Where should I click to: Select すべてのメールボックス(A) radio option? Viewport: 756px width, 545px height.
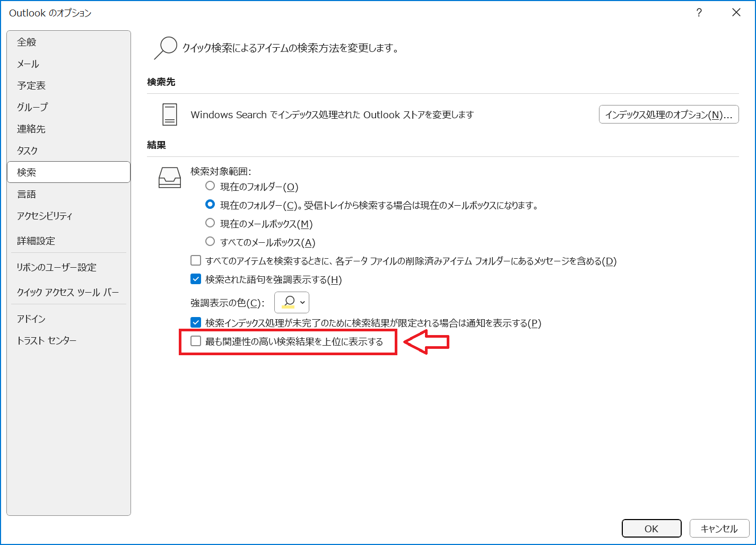pyautogui.click(x=210, y=241)
